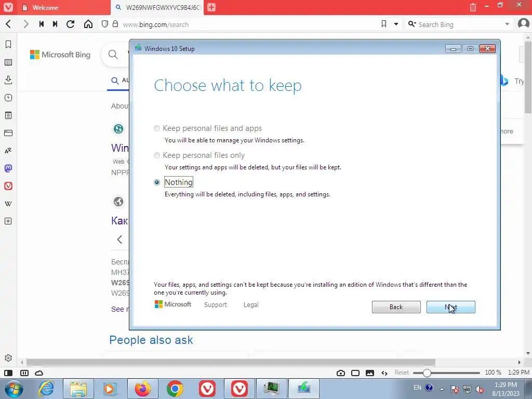Click the Back button in Setup
This screenshot has width=532, height=399.
click(x=396, y=307)
